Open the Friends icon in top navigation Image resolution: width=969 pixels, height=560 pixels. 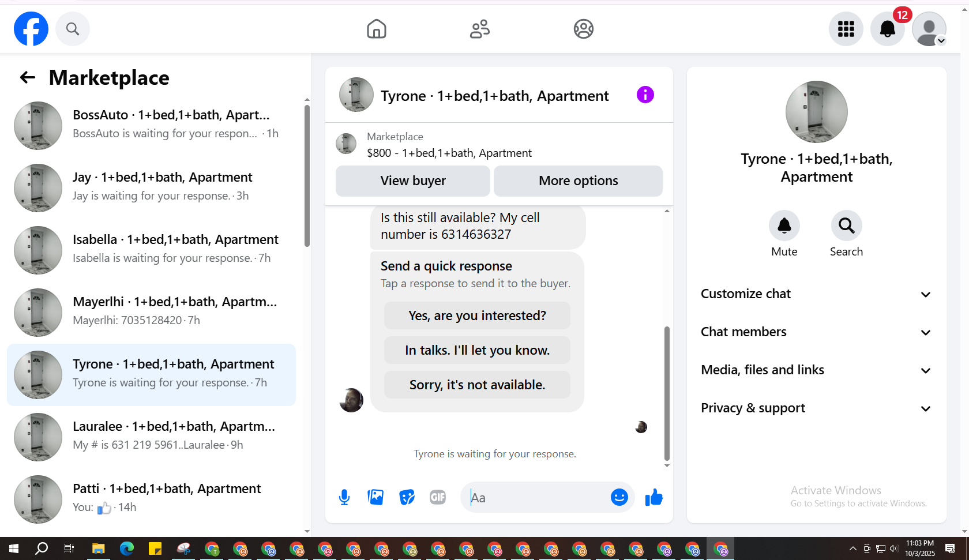[x=480, y=29]
